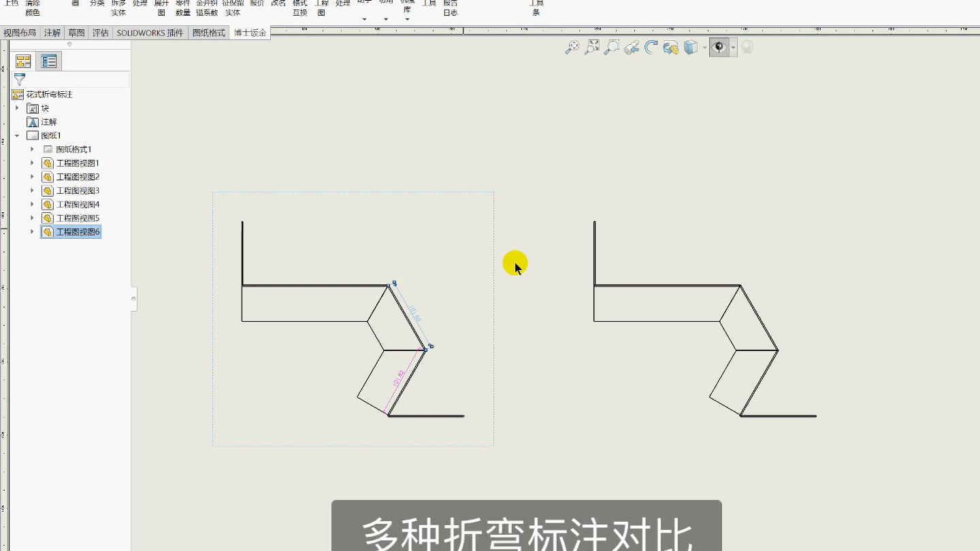Image resolution: width=980 pixels, height=551 pixels.
Task: Select the 博士钣金 tab
Action: tap(250, 33)
